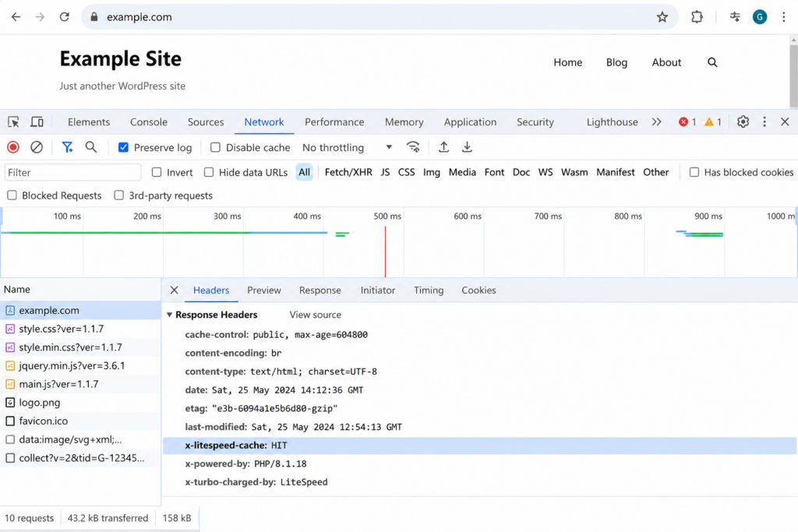This screenshot has height=532, width=798.
Task: Open the extensions puzzle icon
Action: [x=697, y=17]
